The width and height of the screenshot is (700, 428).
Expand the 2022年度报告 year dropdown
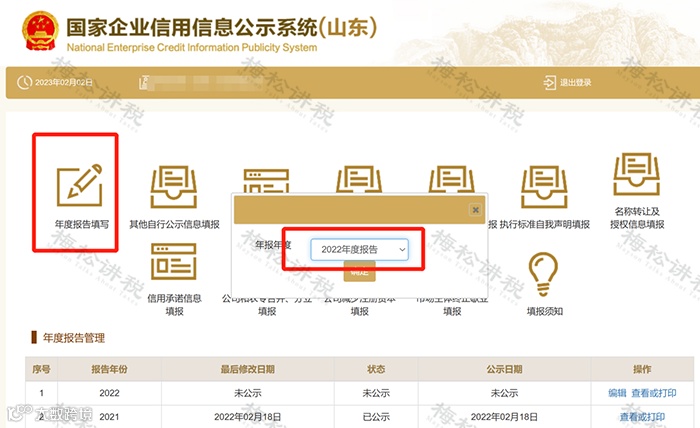(359, 249)
